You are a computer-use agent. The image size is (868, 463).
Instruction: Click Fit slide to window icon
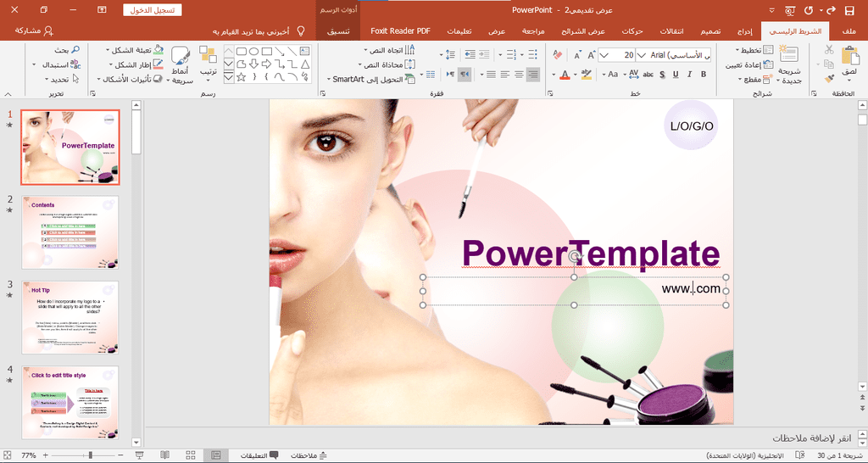click(7, 455)
